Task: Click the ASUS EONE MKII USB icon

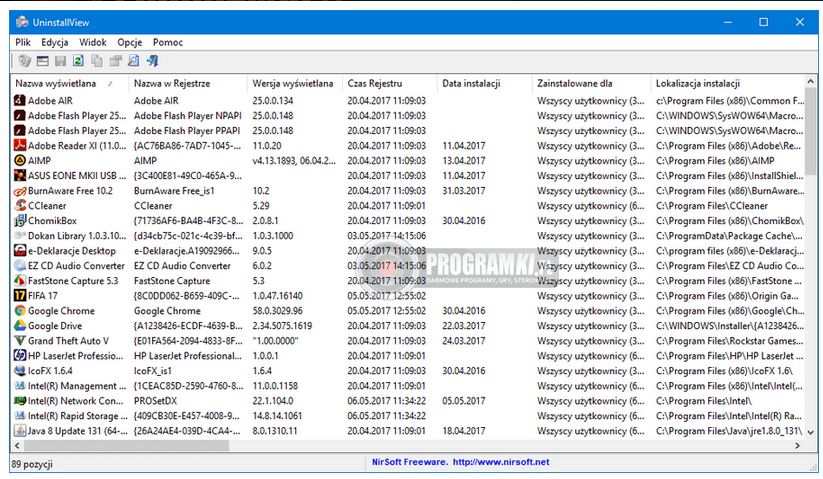Action: [19, 175]
